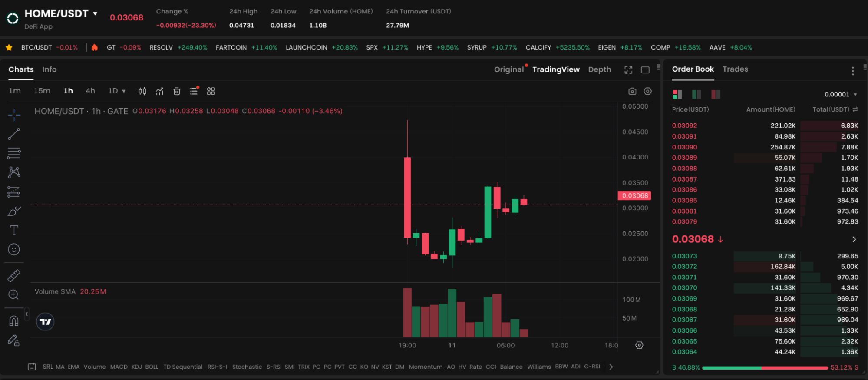
Task: Click the buy/sell ratio bar
Action: pos(765,368)
